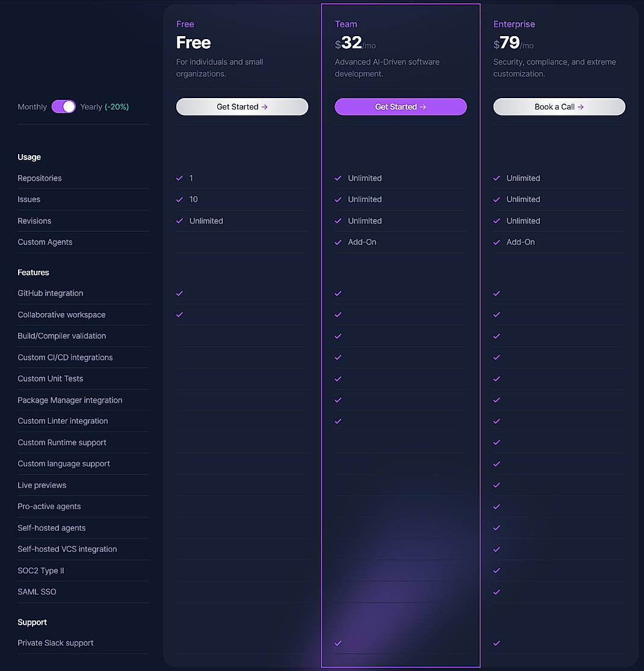Toggle the Yearly billing switch
The image size is (644, 671).
pos(64,107)
